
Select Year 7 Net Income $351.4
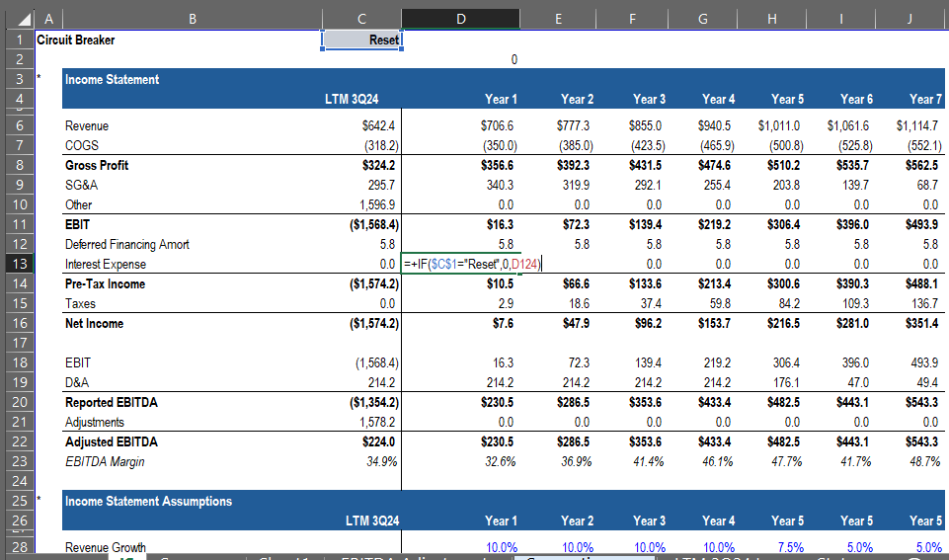click(x=924, y=324)
